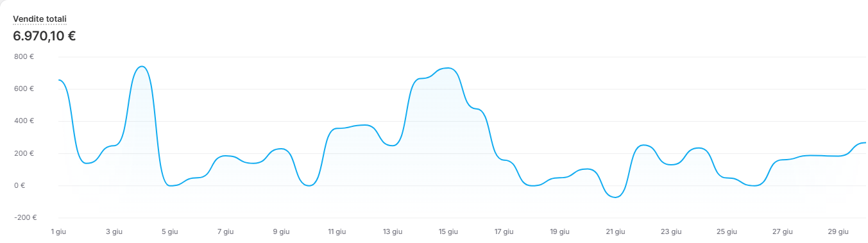
Task: Click the 600 € y-axis label
Action: pyautogui.click(x=24, y=88)
